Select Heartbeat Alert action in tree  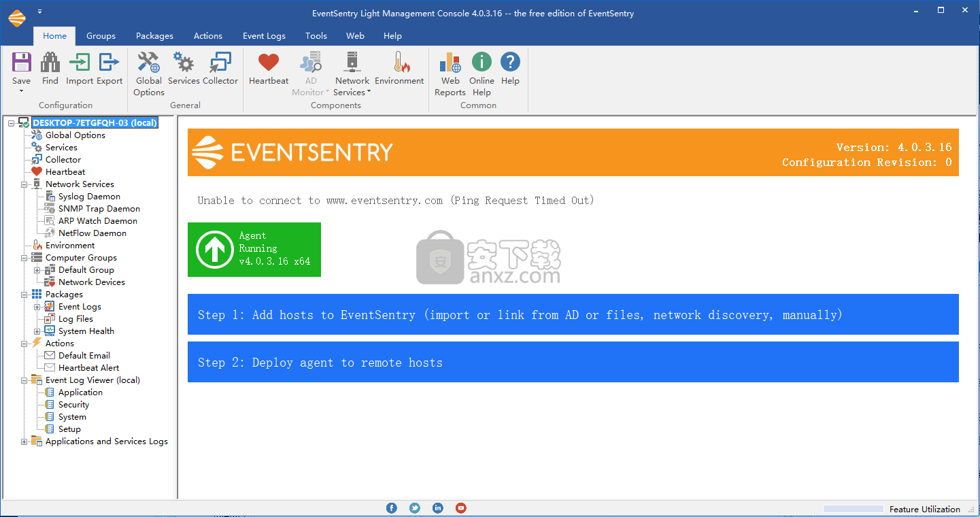coord(88,368)
